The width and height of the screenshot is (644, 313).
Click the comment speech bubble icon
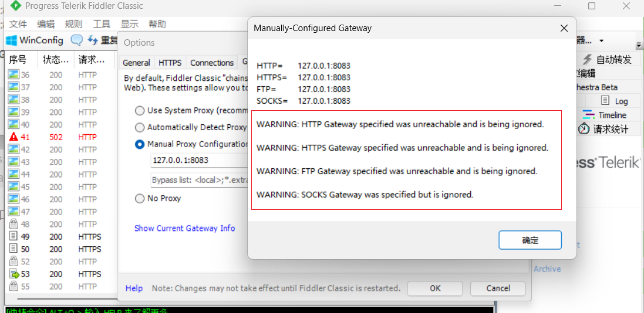(76, 40)
